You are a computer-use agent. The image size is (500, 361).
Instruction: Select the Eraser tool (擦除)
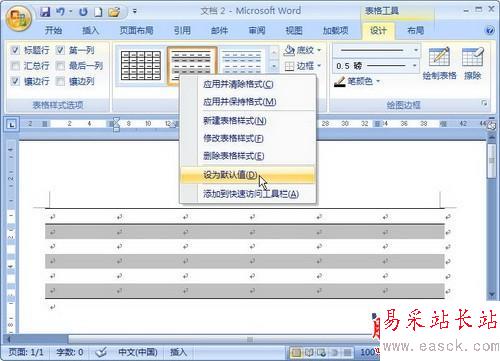(x=473, y=63)
